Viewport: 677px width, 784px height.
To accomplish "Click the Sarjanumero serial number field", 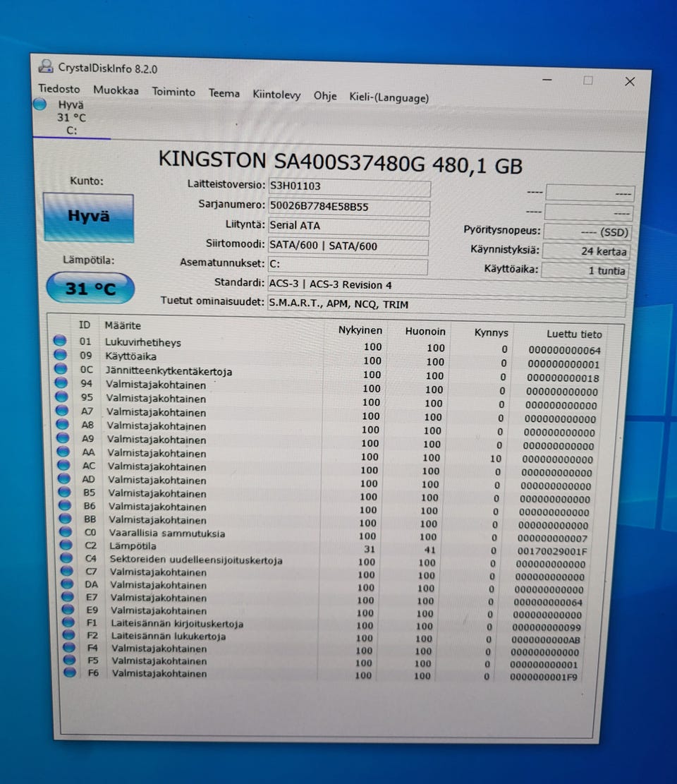I will click(x=349, y=207).
